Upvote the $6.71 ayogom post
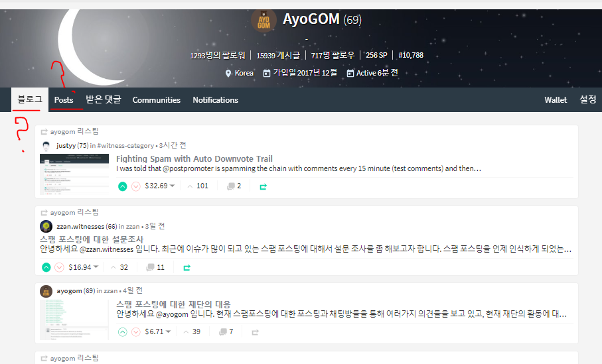Viewport: 602px width, 364px height. coord(123,332)
